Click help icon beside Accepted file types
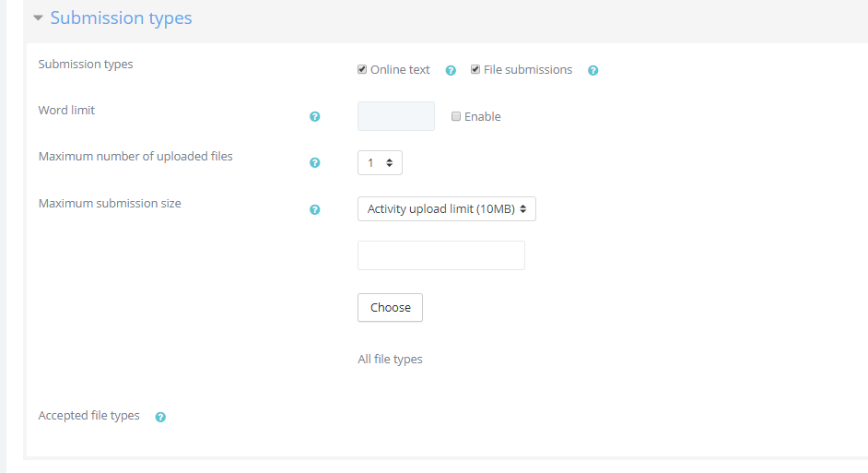 160,417
